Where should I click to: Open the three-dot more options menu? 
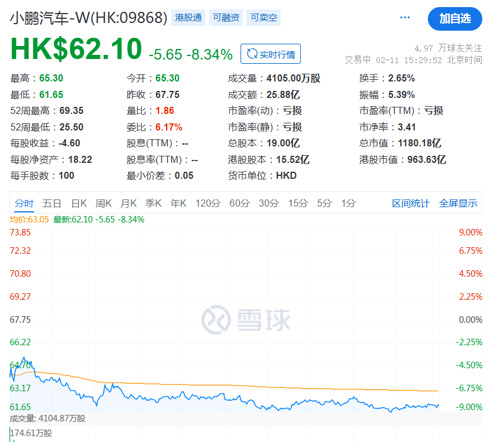405,17
